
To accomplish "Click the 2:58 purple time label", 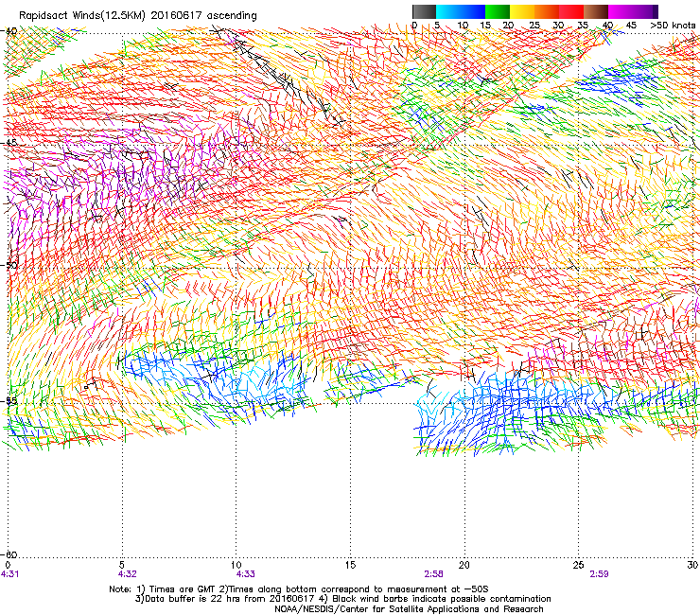I will [433, 574].
